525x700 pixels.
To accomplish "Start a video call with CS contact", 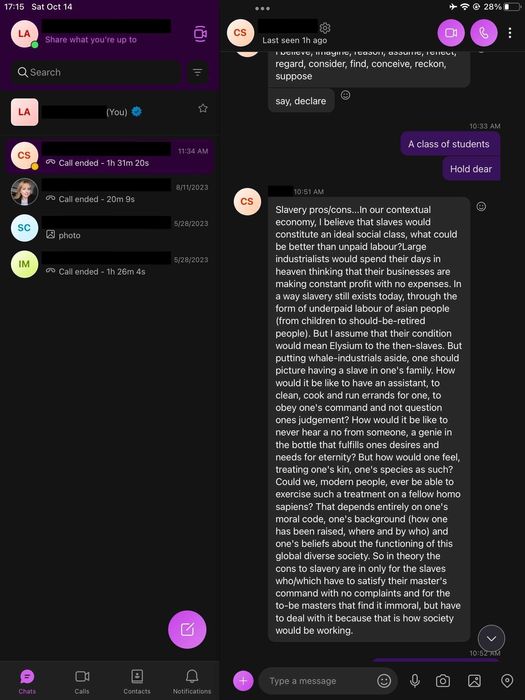I will pyautogui.click(x=450, y=33).
